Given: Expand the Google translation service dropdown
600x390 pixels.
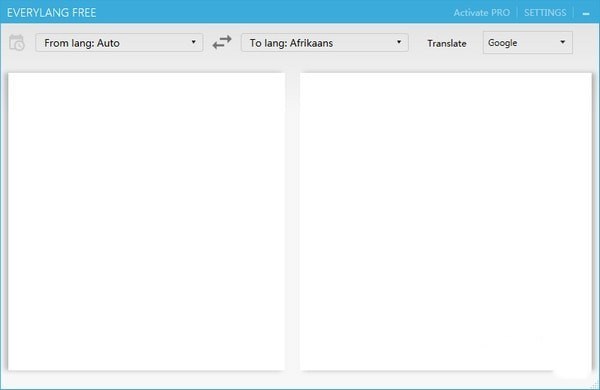Looking at the screenshot, I should [527, 42].
